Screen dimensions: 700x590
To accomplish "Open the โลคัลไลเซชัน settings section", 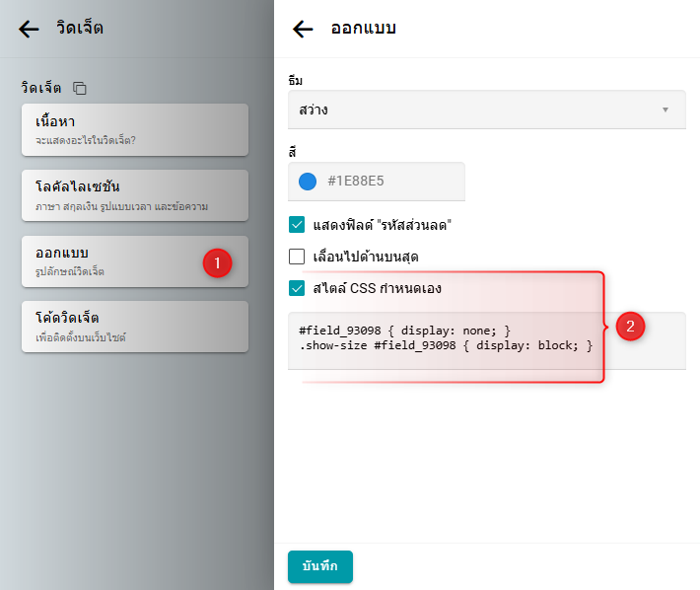I will (x=134, y=195).
